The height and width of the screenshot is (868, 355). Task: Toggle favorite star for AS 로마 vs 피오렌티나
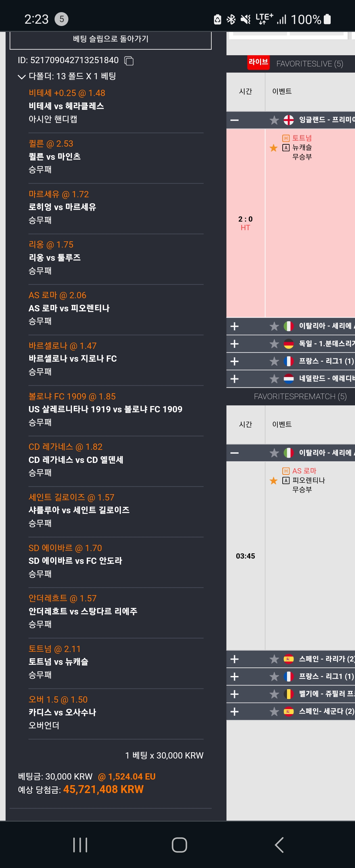coord(273,481)
